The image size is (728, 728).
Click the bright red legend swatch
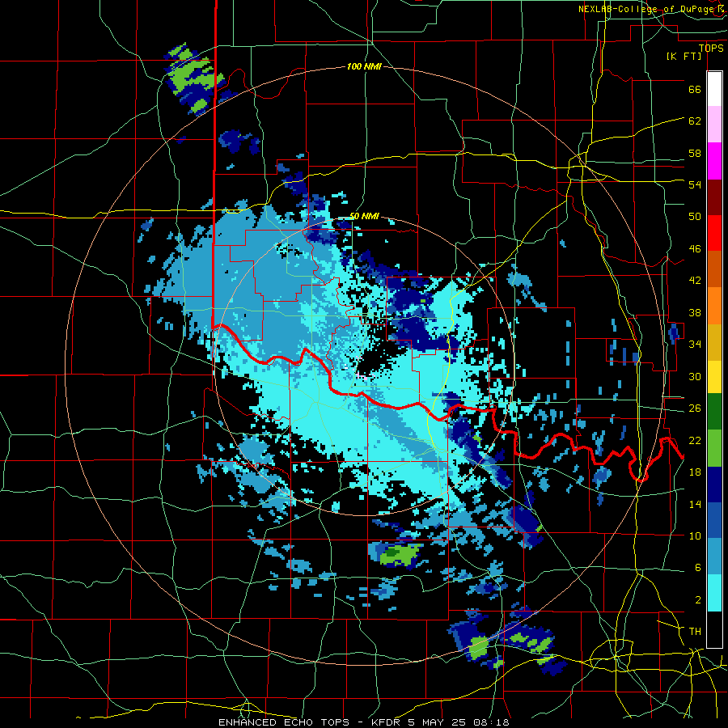pyautogui.click(x=714, y=233)
